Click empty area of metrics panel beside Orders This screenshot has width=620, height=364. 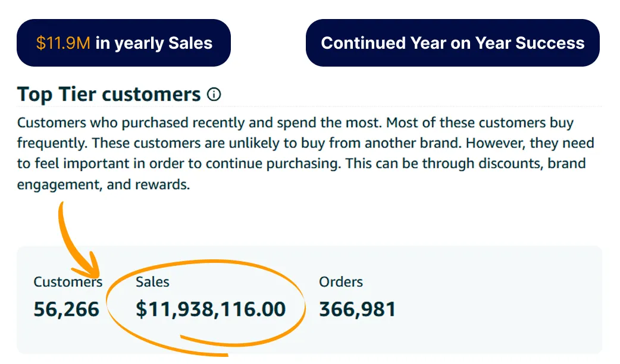pos(498,300)
